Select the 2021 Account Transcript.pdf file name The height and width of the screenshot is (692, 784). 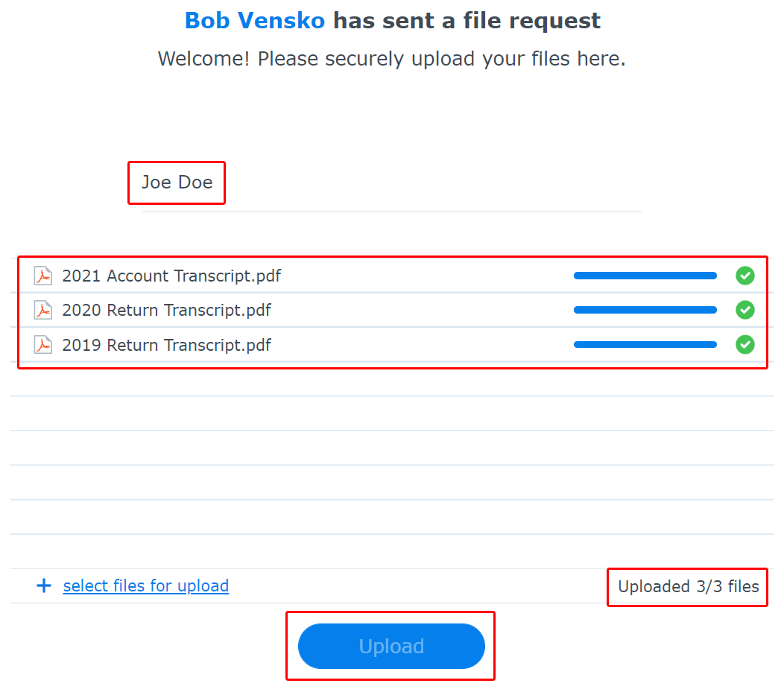171,276
